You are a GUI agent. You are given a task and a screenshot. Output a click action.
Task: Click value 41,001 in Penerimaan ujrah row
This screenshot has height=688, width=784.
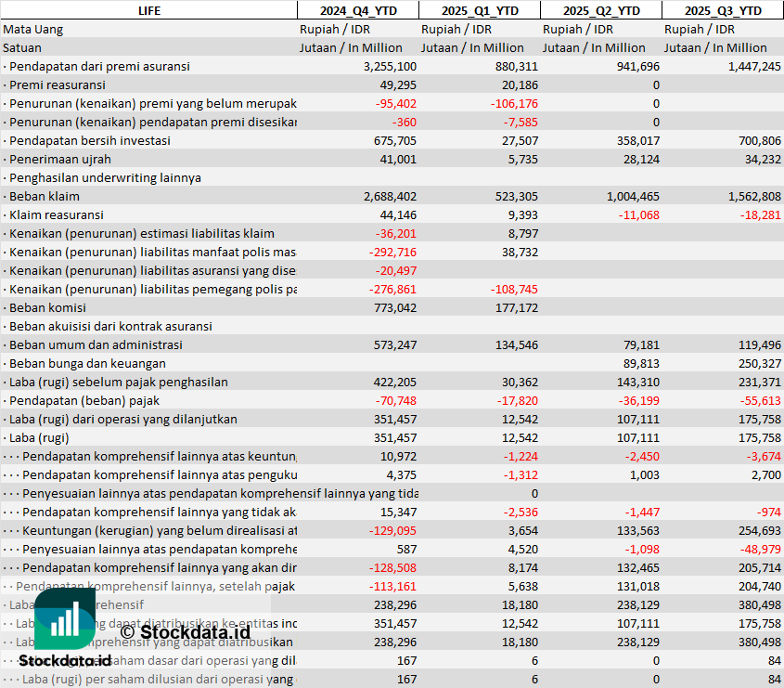(398, 159)
